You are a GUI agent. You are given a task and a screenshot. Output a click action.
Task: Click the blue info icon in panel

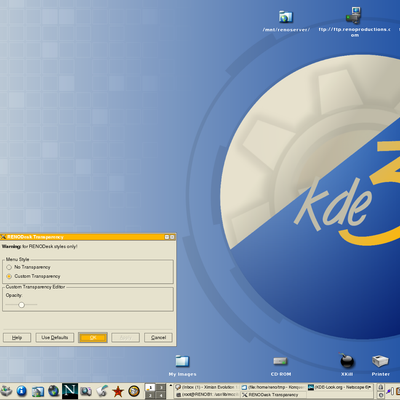point(21,391)
